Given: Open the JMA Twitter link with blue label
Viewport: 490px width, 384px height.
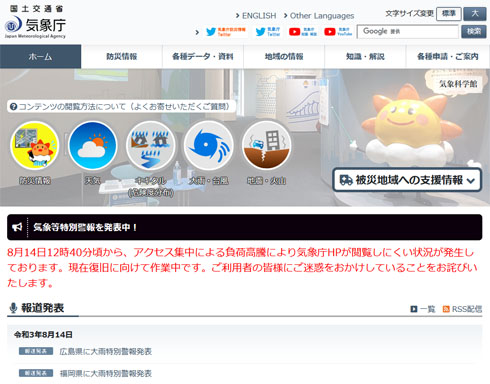Looking at the screenshot, I should (268, 32).
